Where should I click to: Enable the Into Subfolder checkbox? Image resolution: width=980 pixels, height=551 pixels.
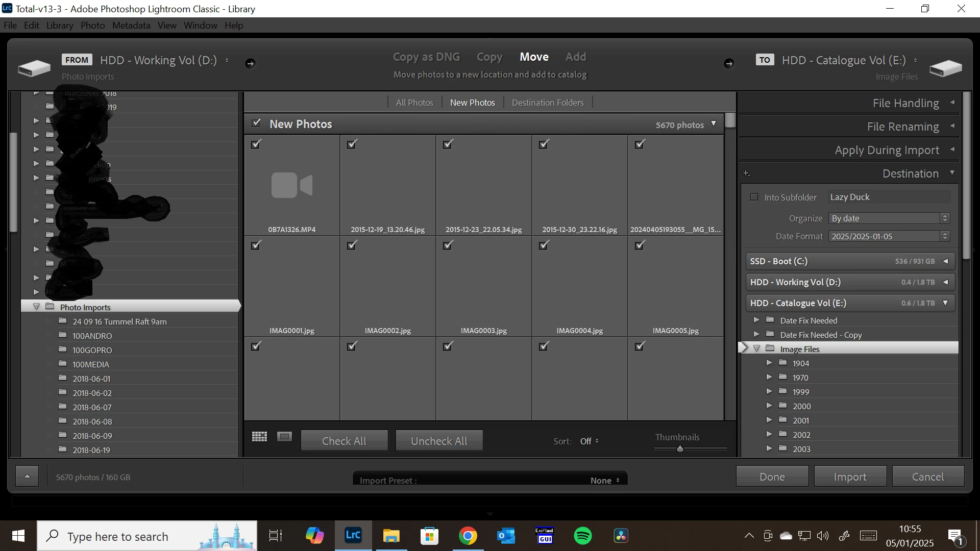tap(754, 197)
